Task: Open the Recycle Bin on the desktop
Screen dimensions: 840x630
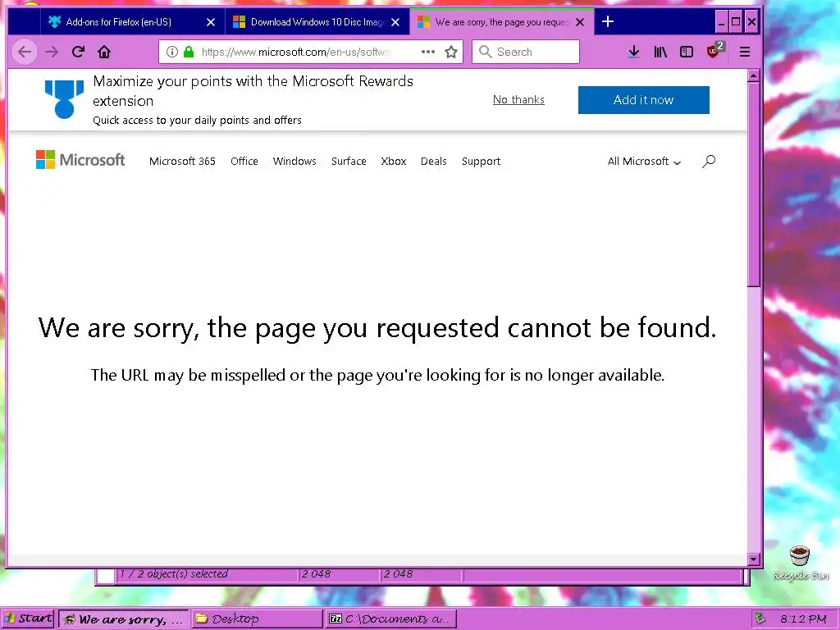Action: click(801, 563)
